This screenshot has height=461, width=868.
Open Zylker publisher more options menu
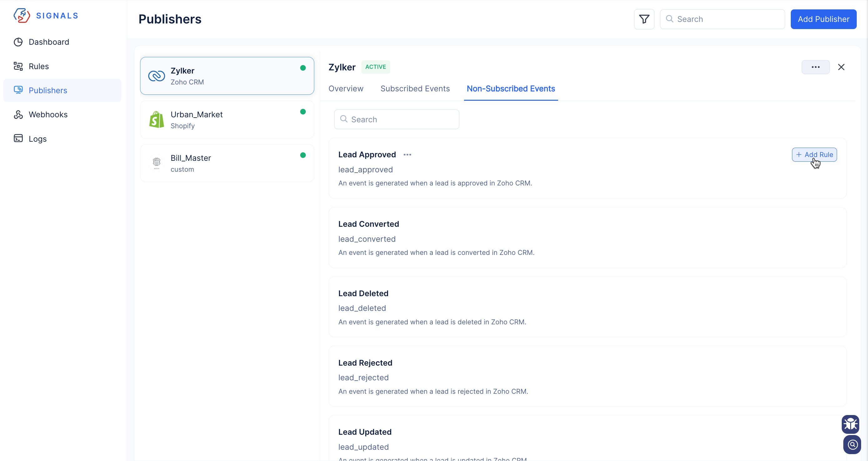pyautogui.click(x=815, y=67)
